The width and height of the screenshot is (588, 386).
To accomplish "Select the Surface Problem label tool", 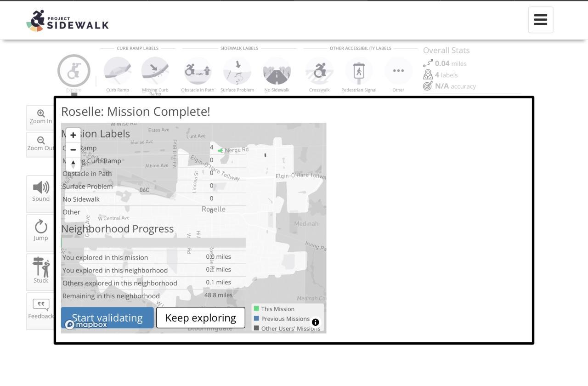I will (237, 71).
